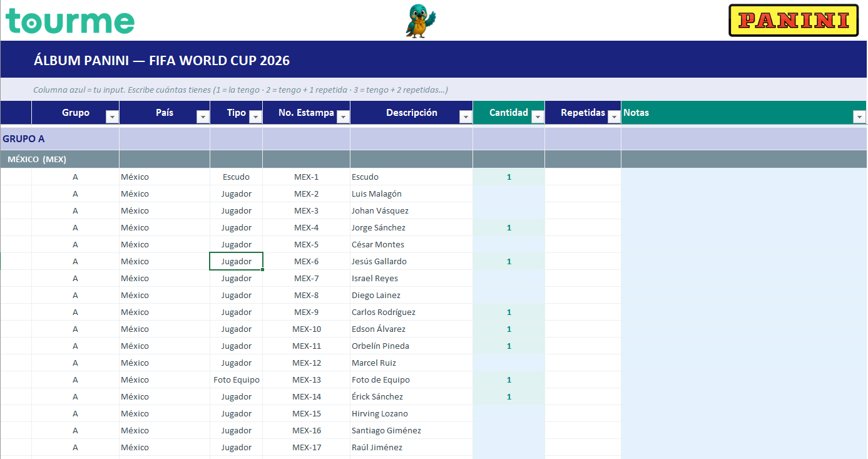
Task: Select cell MEX-6
Action: pos(306,262)
